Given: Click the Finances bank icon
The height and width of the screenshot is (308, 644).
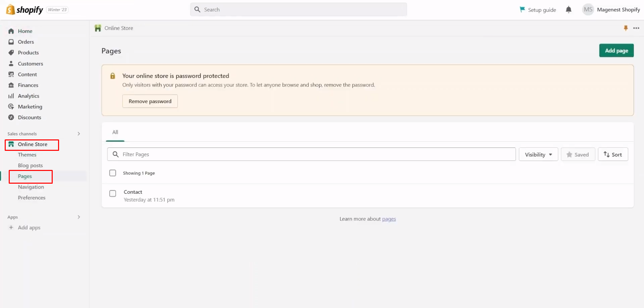Looking at the screenshot, I should [x=11, y=85].
